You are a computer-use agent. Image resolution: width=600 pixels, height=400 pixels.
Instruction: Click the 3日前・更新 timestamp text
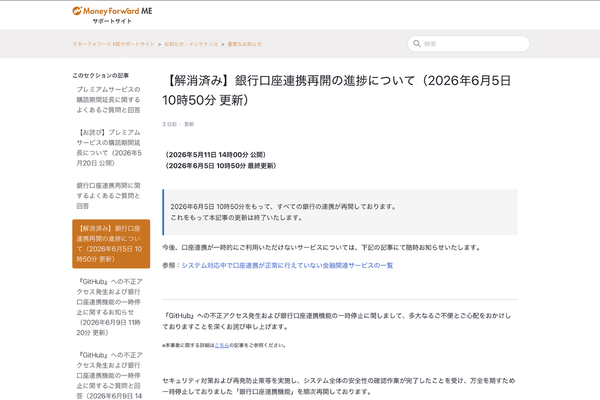click(178, 124)
